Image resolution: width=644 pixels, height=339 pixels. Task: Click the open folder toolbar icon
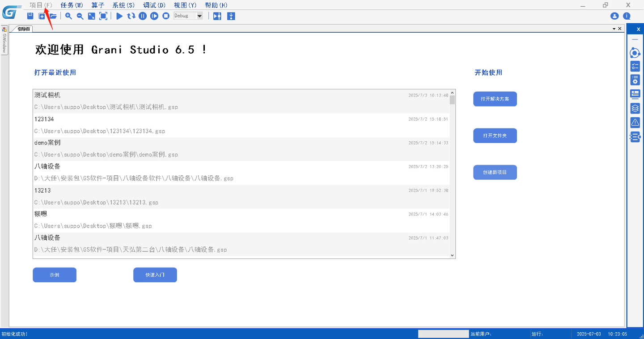click(53, 16)
